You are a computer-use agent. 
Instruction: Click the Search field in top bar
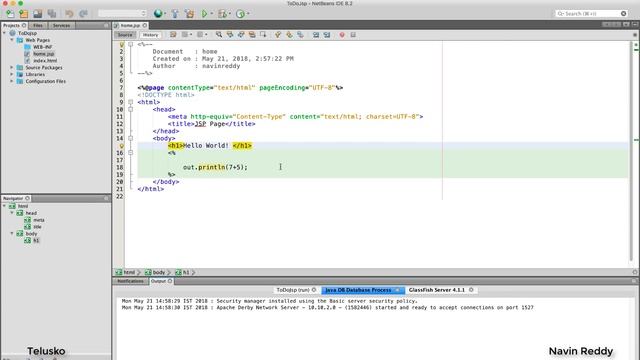tap(591, 13)
